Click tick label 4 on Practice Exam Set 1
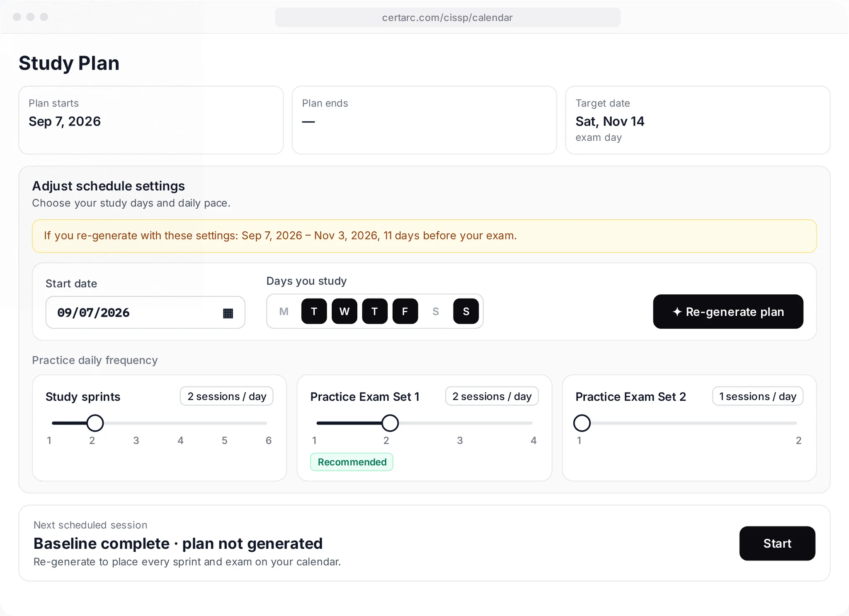 coord(534,440)
